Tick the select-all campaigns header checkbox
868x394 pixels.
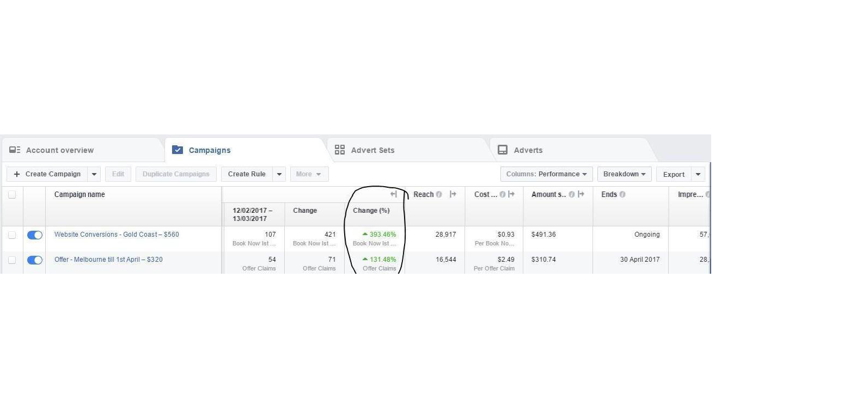pos(12,195)
